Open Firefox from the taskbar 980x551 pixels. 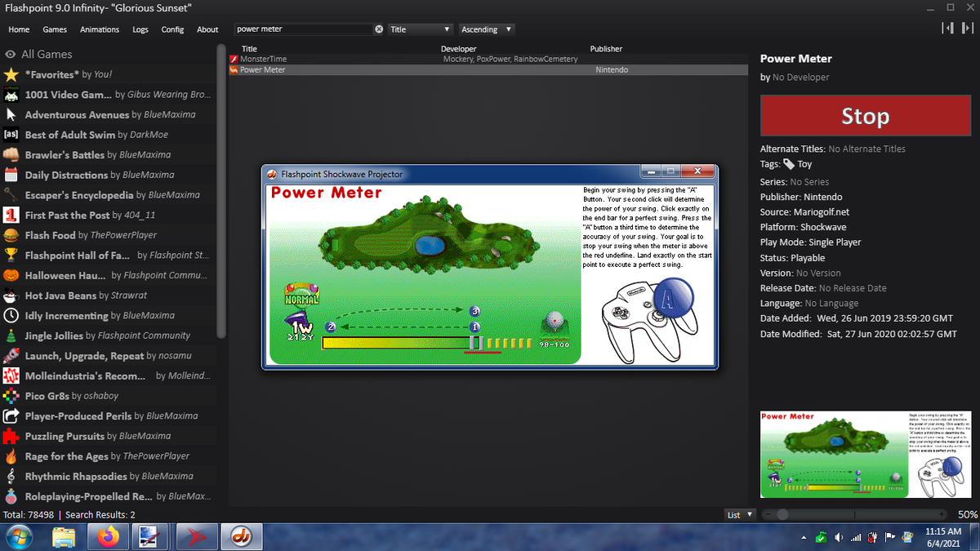pos(107,537)
